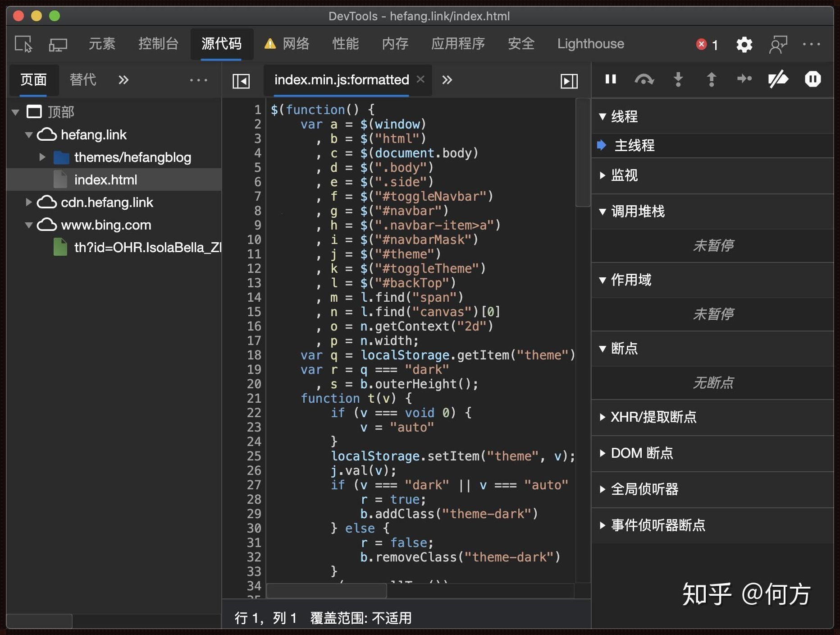This screenshot has height=635, width=840.
Task: Select the 页面 navigator tab
Action: pyautogui.click(x=33, y=80)
